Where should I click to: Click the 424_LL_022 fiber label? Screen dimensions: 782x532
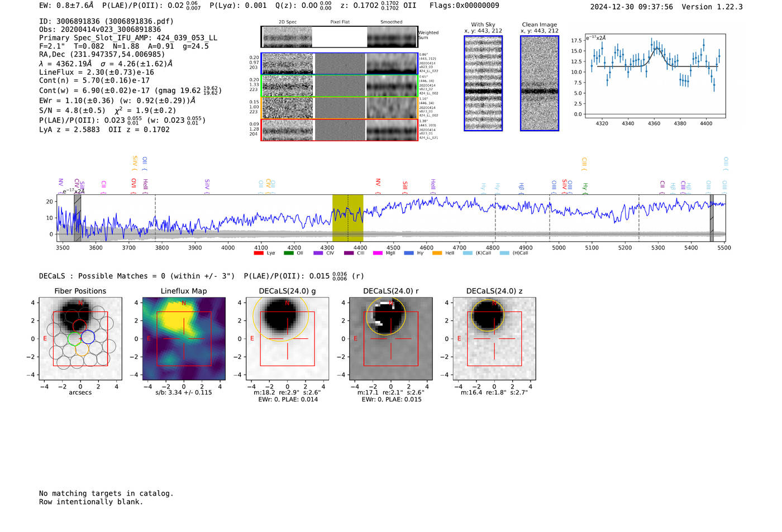pos(429,71)
